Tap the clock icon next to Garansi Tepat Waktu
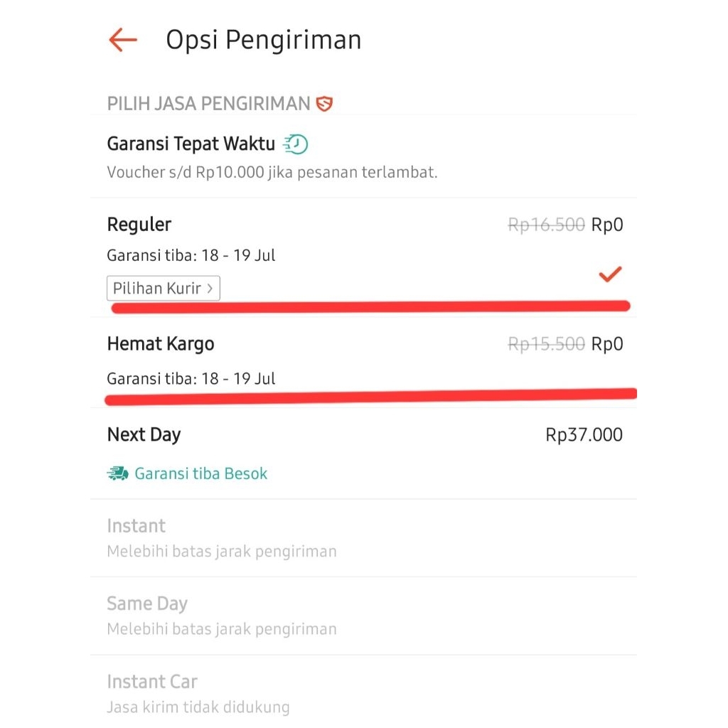The height and width of the screenshot is (728, 728). coord(299,143)
